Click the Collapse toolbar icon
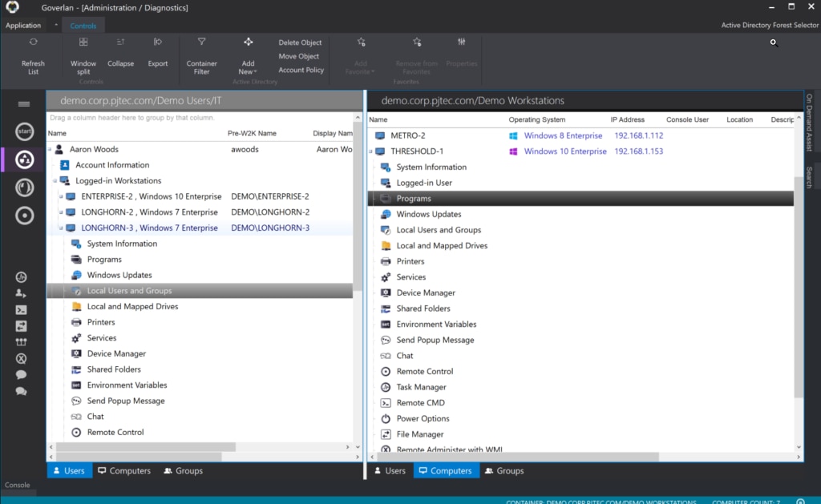821x504 pixels. coord(120,42)
